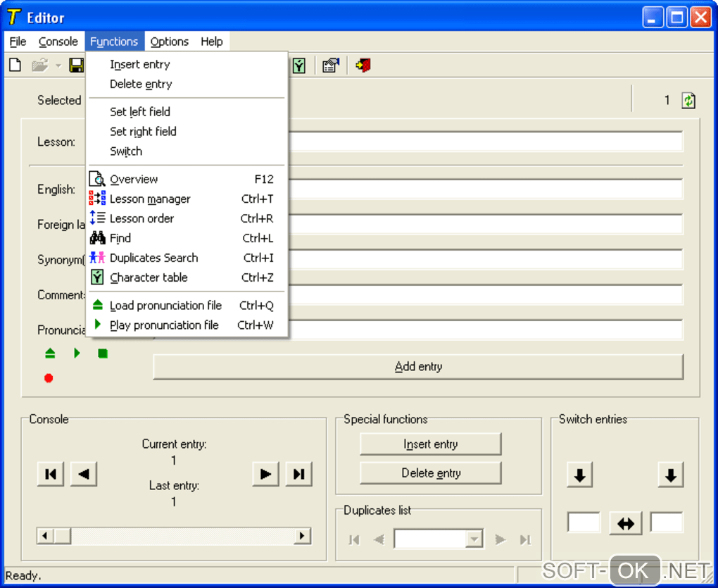Screen dimensions: 718x588
Task: Select Duplicates Search menu entry
Action: [153, 258]
